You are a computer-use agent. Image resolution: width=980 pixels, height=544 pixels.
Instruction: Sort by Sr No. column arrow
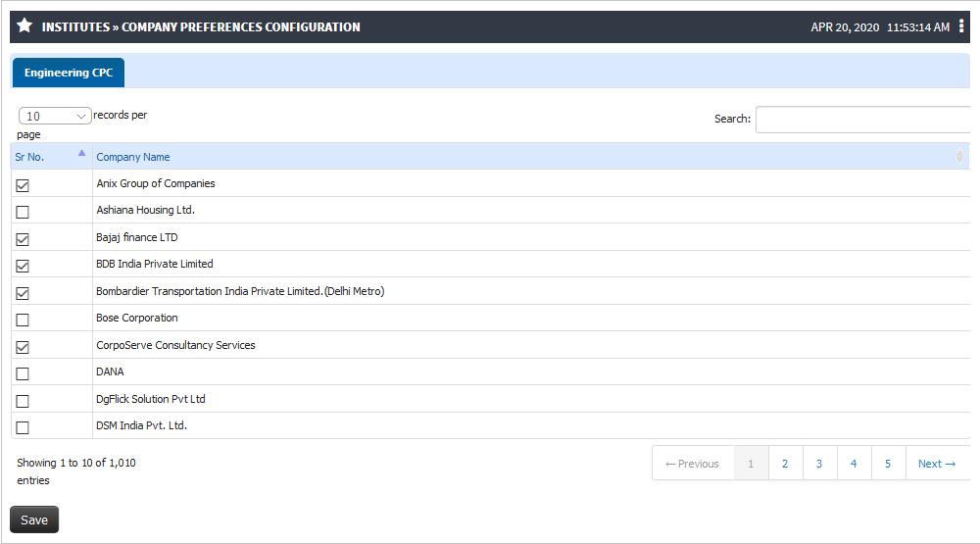tap(82, 153)
